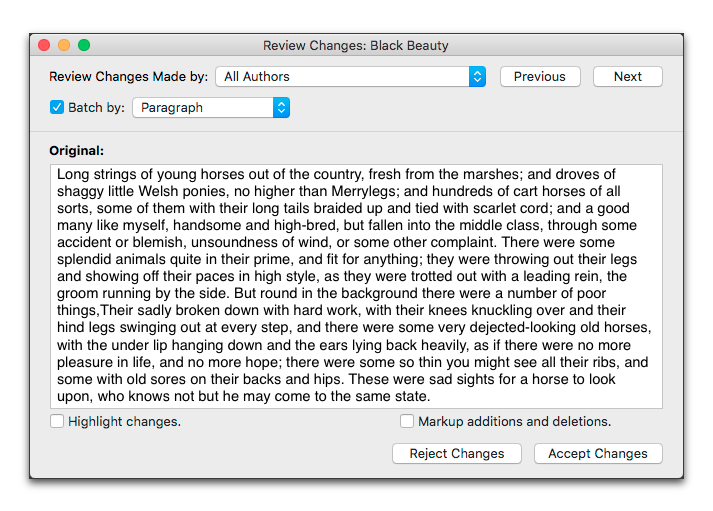Click the window title 'Review Changes: Black Beauty'
This screenshot has height=511, width=713.
(x=356, y=45)
